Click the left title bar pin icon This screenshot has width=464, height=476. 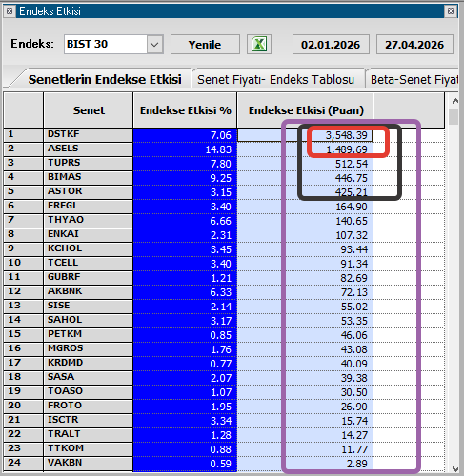point(10,11)
